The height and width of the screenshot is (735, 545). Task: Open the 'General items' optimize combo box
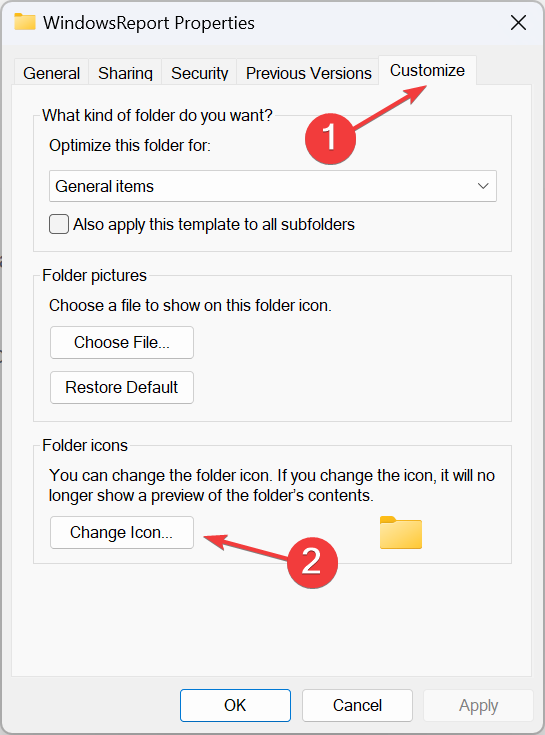[273, 186]
